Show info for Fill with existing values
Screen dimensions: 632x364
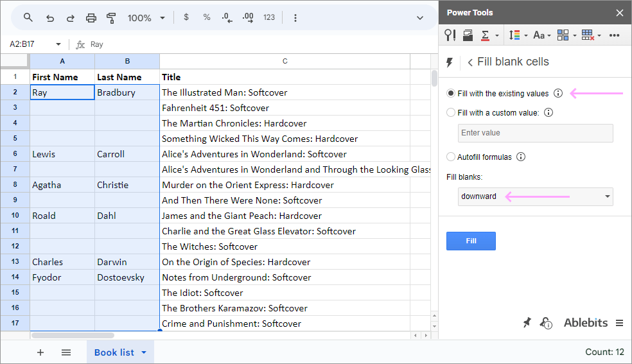[x=558, y=94]
